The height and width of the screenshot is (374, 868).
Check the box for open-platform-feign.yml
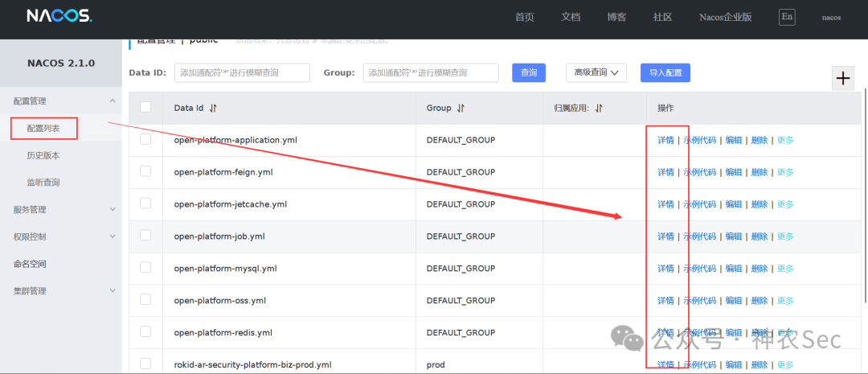(145, 171)
